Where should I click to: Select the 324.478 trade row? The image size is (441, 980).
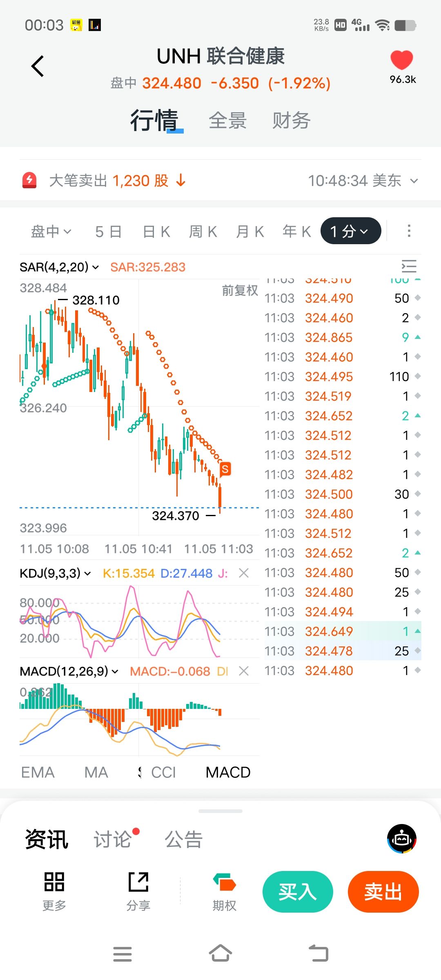343,651
